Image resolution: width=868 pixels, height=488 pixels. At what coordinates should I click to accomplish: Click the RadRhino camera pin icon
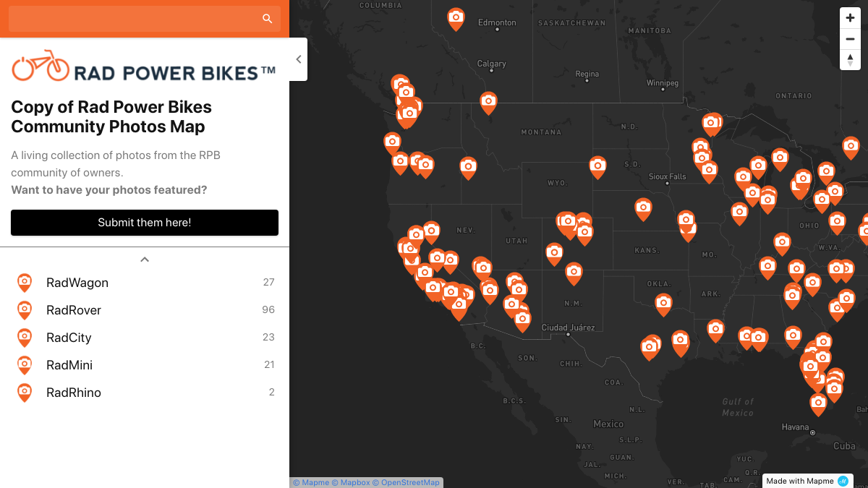point(25,393)
